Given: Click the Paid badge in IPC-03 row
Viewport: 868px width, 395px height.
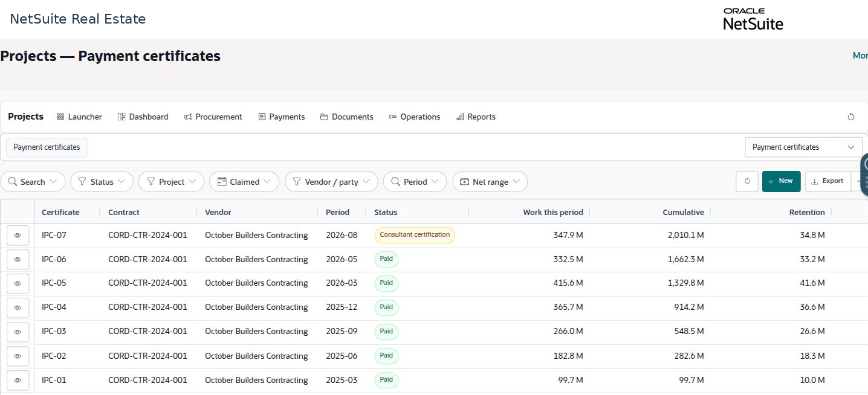Looking at the screenshot, I should coord(386,332).
